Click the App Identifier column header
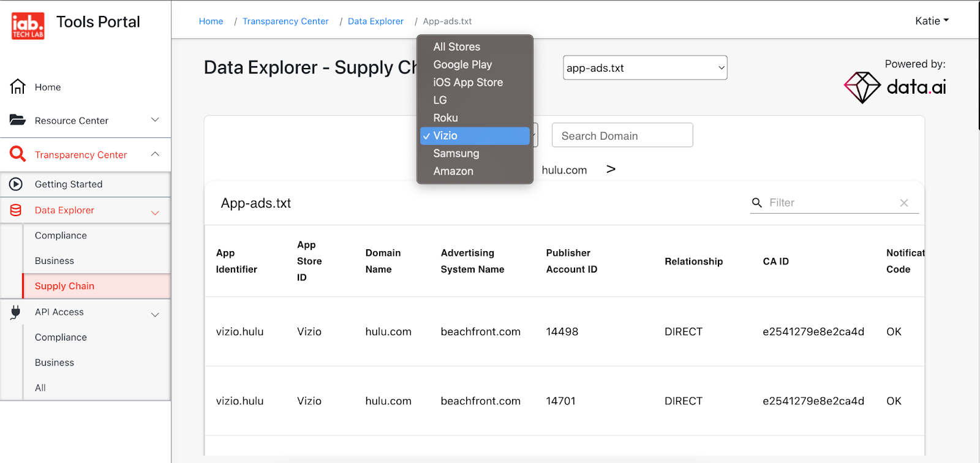Screen dimensions: 980x463 click(x=236, y=261)
